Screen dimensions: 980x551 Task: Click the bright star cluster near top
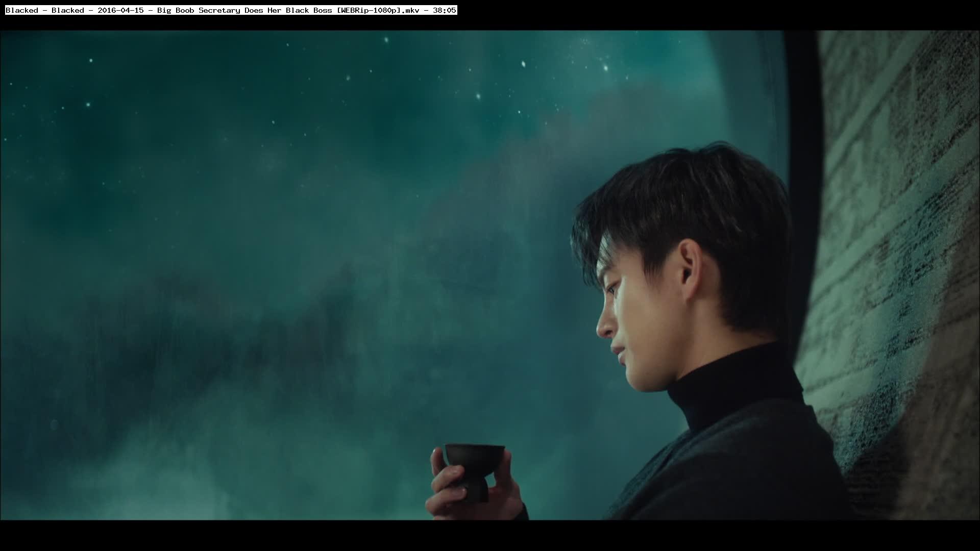click(605, 66)
